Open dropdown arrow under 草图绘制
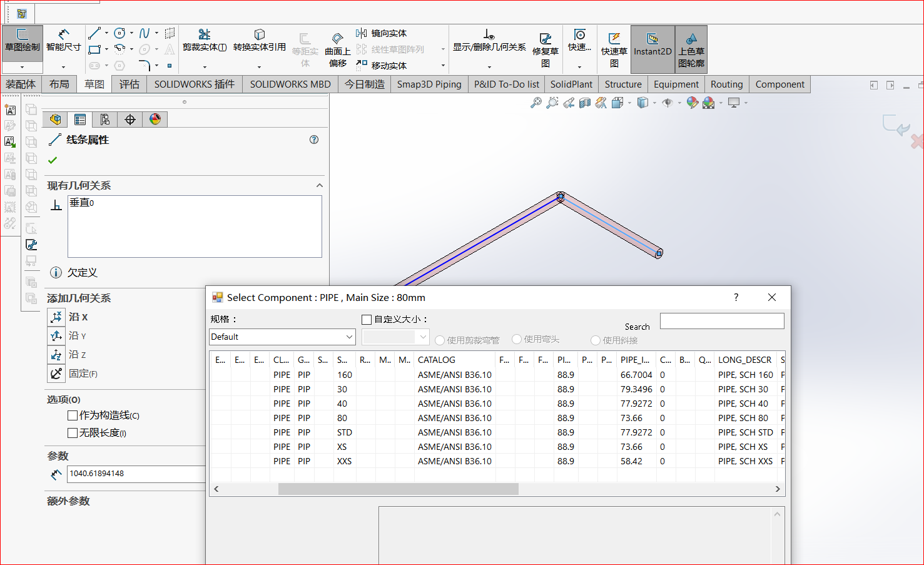Viewport: 924px width, 565px height. pos(22,67)
